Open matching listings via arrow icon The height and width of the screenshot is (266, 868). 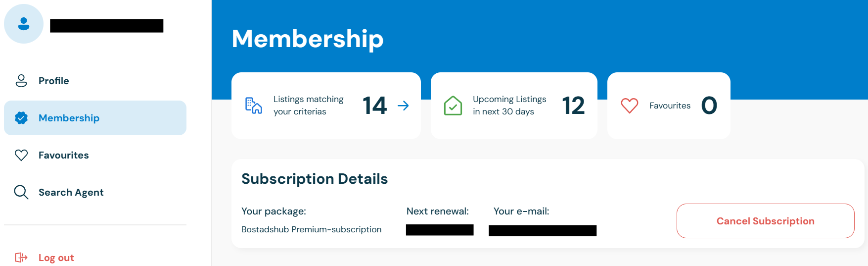click(403, 106)
